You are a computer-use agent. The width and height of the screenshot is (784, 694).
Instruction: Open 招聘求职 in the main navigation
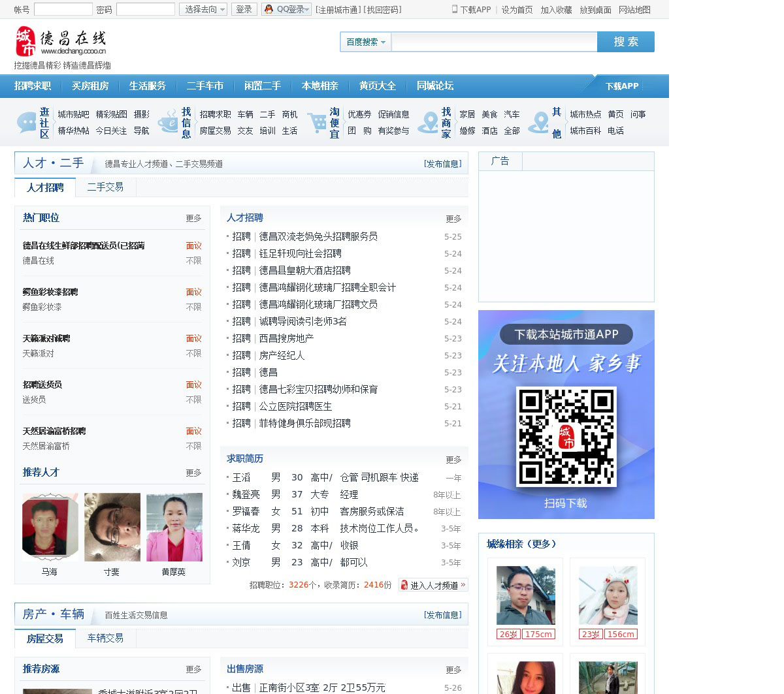point(33,86)
